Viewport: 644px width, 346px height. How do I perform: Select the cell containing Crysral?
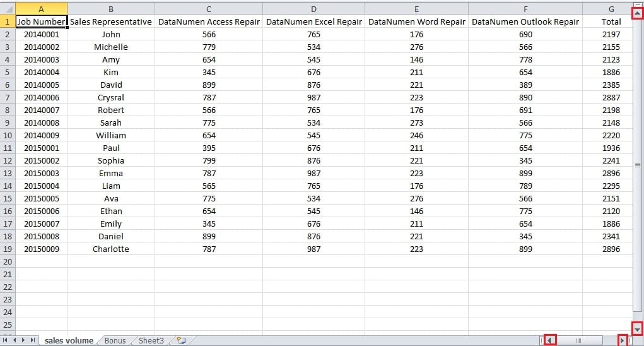[x=111, y=97]
